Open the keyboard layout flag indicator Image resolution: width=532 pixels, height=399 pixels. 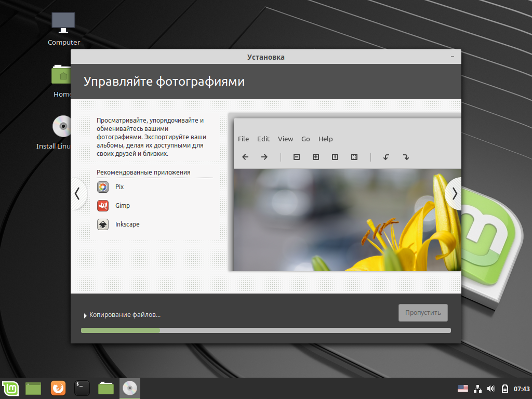[x=463, y=389]
